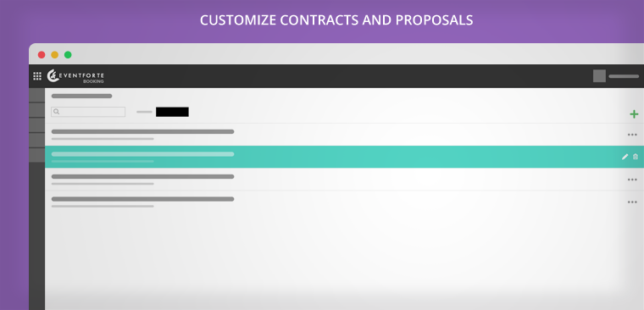Open three-dot menu of last list row
This screenshot has height=310, width=644.
coord(632,202)
